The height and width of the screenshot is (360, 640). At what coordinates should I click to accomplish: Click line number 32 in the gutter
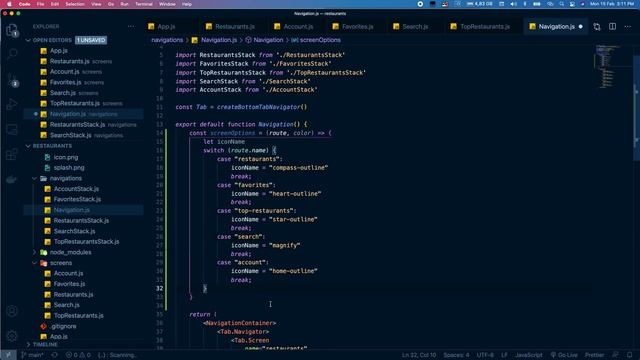(160, 288)
